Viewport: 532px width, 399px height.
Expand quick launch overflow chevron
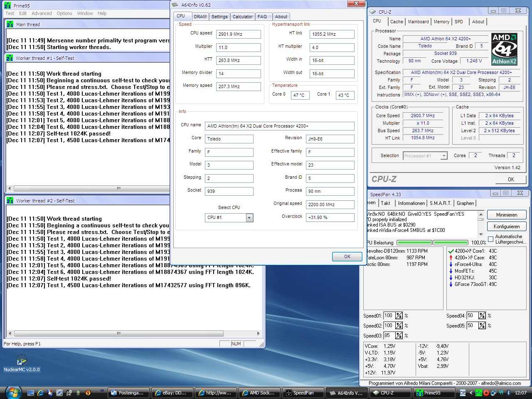[x=102, y=391]
